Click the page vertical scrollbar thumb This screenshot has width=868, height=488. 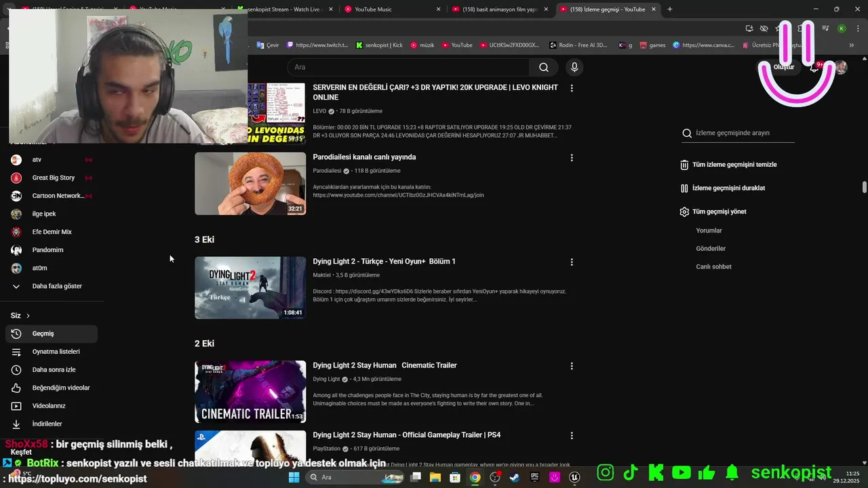point(865,187)
